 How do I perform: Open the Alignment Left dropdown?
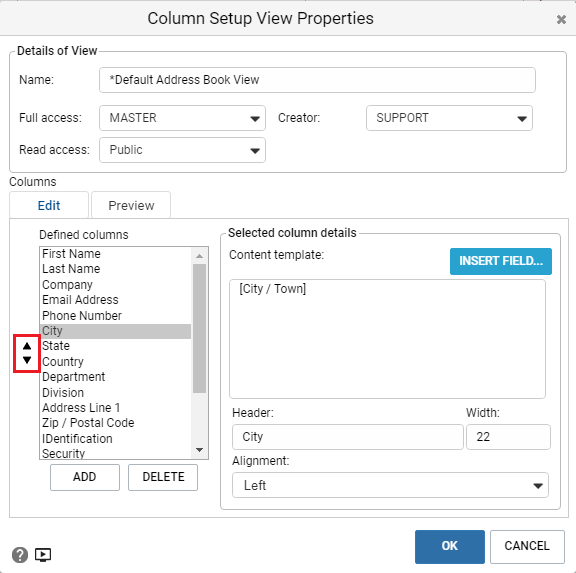[x=390, y=485]
